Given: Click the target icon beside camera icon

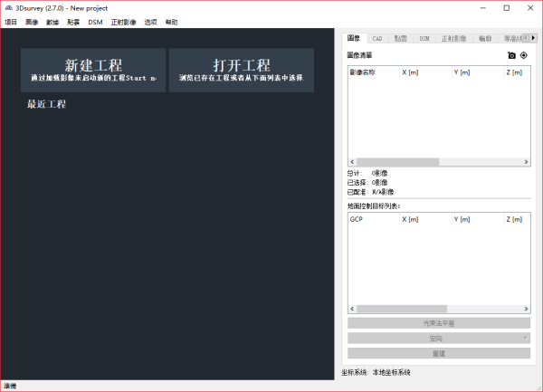Looking at the screenshot, I should point(523,55).
